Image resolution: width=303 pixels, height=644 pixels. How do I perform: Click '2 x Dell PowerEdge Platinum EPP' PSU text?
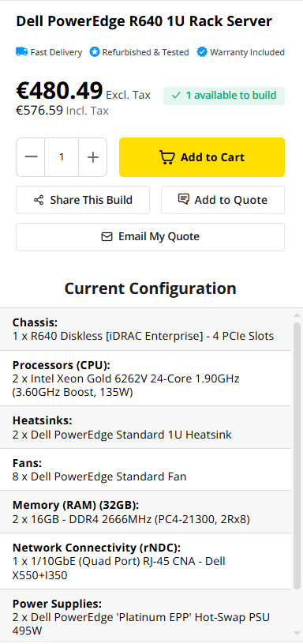pyautogui.click(x=141, y=624)
